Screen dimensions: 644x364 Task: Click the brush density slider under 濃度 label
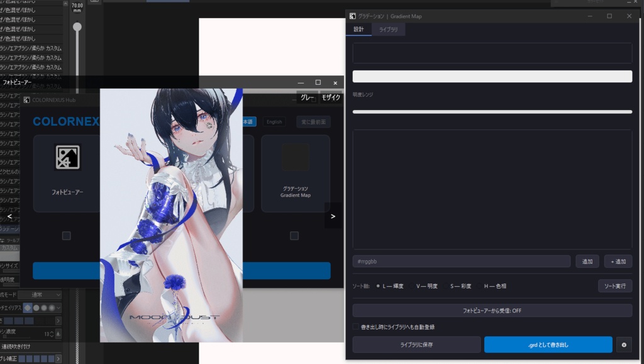point(15,338)
